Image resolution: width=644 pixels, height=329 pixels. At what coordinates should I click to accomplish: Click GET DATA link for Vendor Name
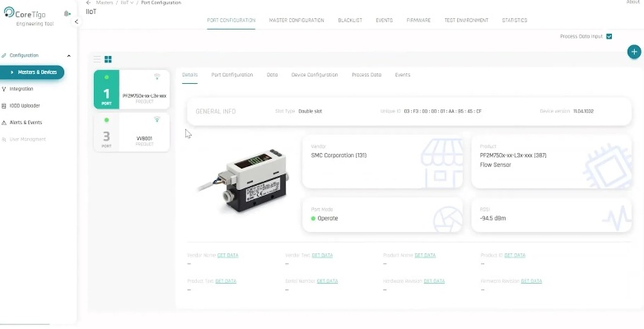coord(227,255)
